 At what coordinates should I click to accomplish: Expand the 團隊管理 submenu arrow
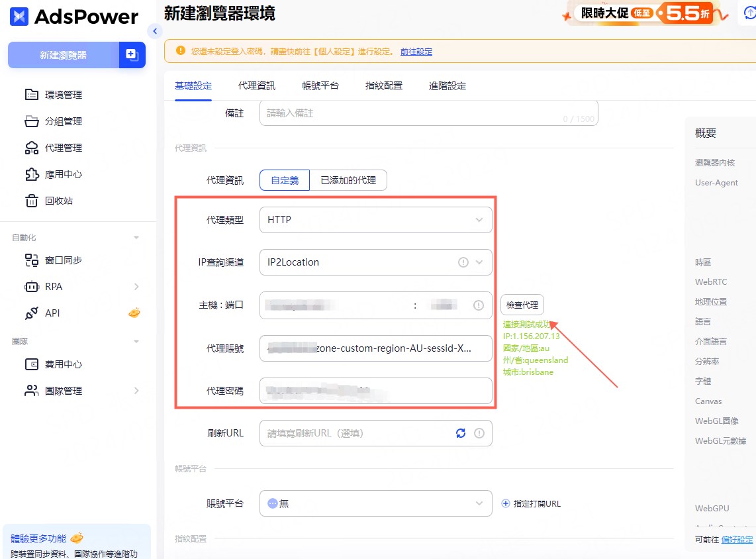(x=136, y=391)
